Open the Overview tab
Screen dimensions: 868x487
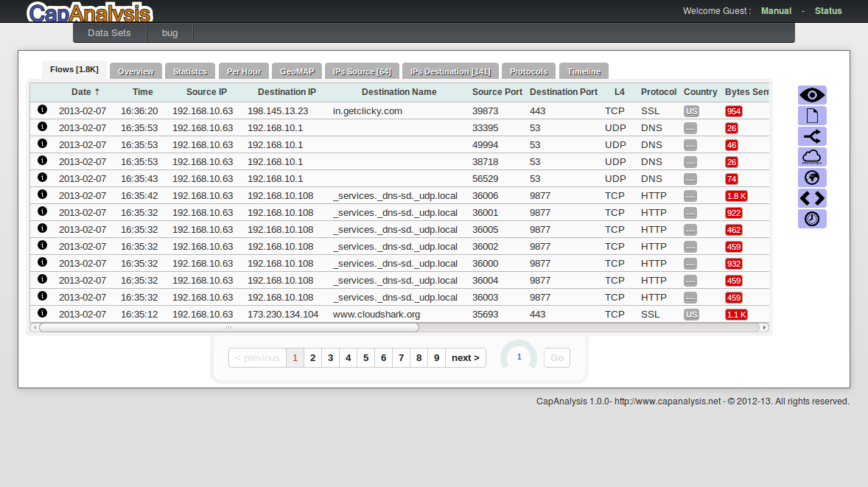click(136, 71)
